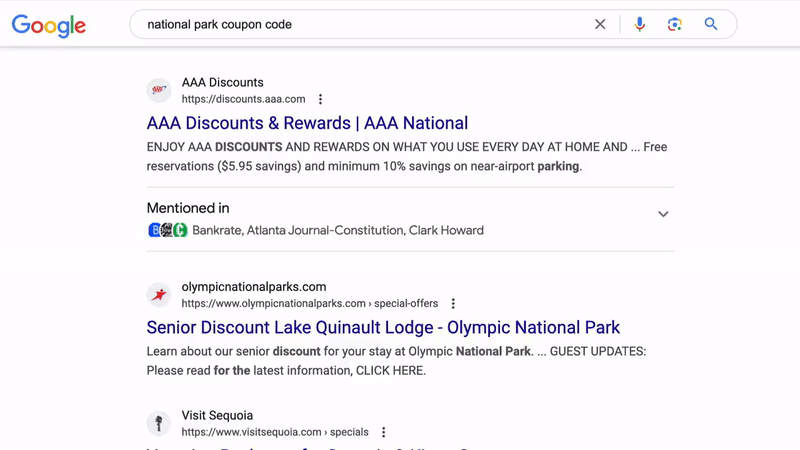Click the Mentioned in source icons
800x450 pixels.
point(167,231)
